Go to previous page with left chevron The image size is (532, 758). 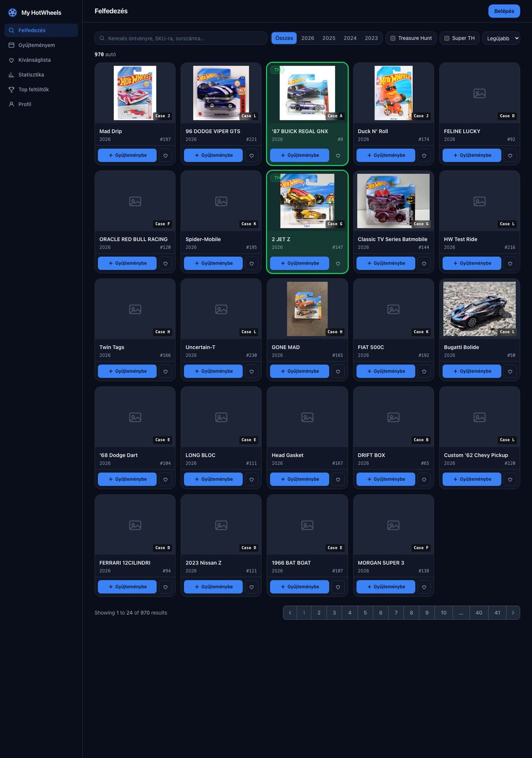click(x=290, y=613)
